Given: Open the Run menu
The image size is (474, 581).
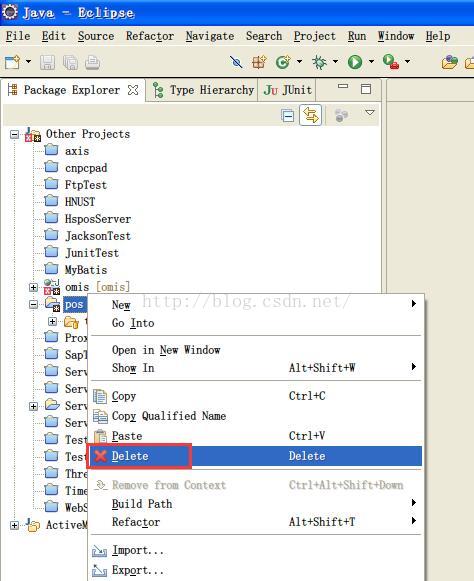Looking at the screenshot, I should pos(357,36).
